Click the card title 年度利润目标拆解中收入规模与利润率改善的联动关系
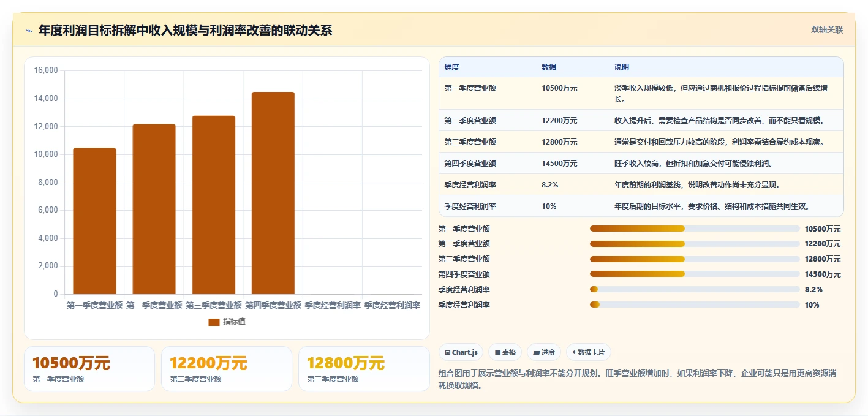 click(x=185, y=31)
